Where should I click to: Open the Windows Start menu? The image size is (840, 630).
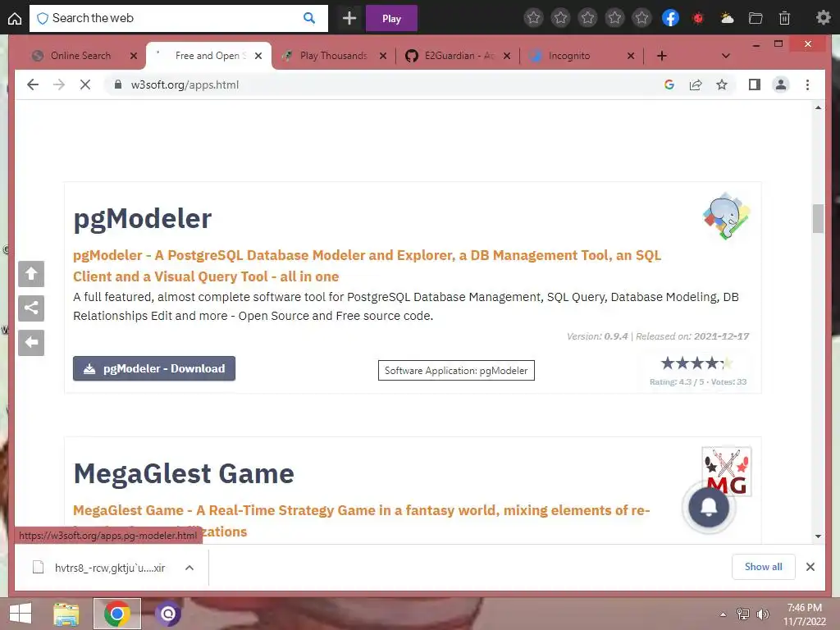[21, 614]
